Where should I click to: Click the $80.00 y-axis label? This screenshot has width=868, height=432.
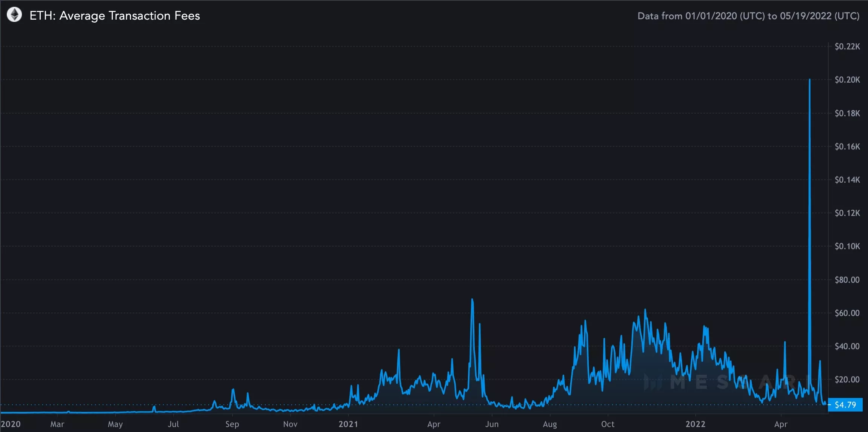(x=847, y=280)
